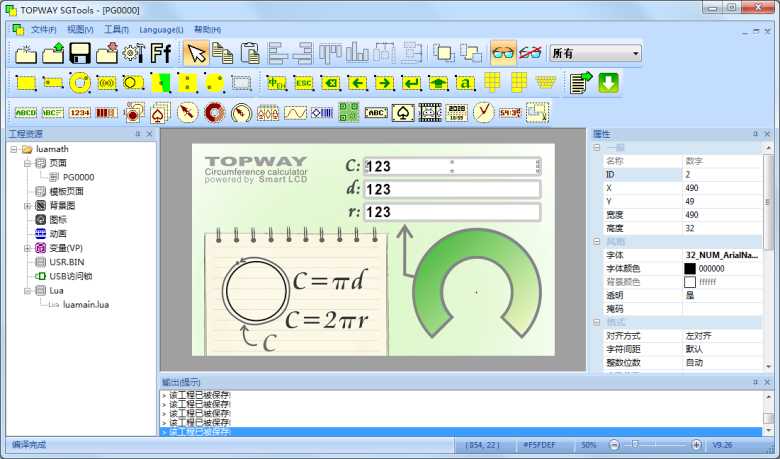The image size is (780, 459).
Task: Insert 2018 date-time display element
Action: click(457, 112)
